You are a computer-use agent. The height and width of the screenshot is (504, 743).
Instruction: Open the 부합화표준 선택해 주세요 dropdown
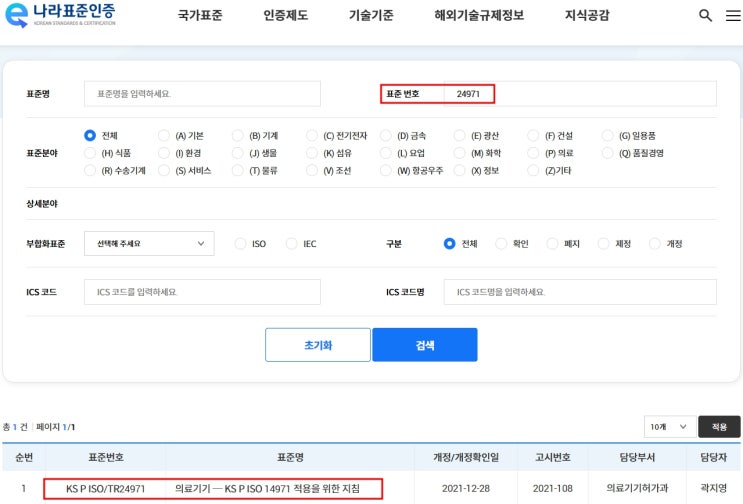(149, 243)
